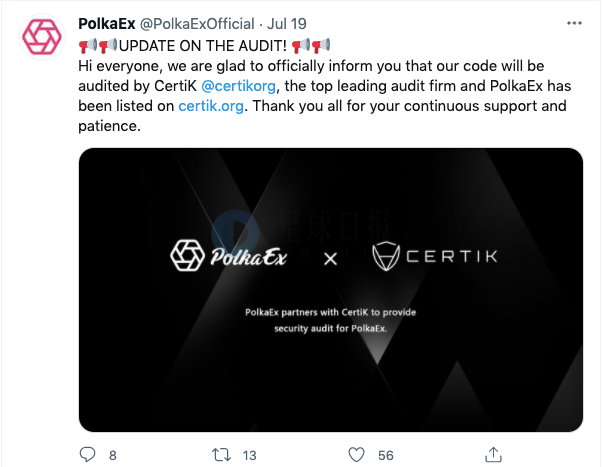This screenshot has width=602, height=467.
Task: Open the @certikorg mention
Action: (x=238, y=86)
